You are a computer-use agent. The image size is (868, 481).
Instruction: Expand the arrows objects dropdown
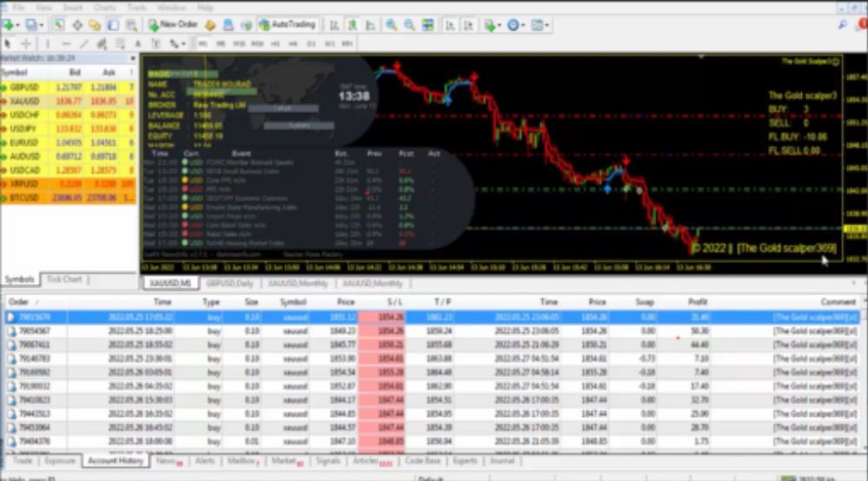click(x=183, y=44)
